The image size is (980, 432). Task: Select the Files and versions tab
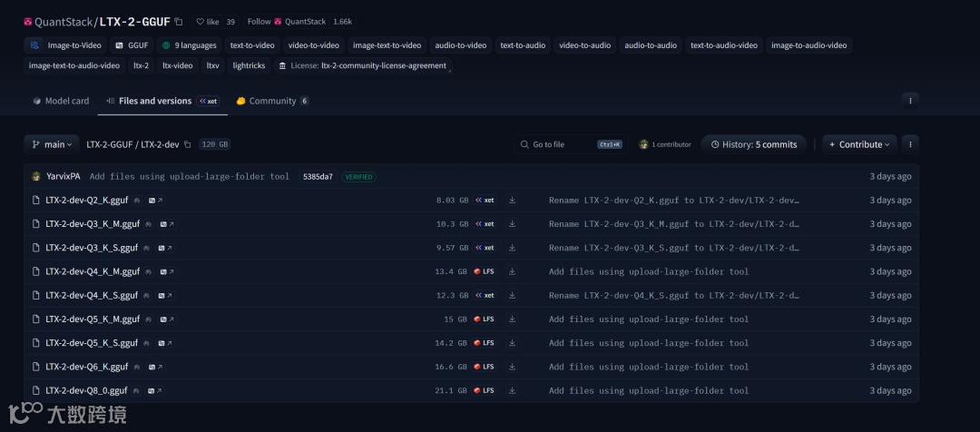coord(162,101)
